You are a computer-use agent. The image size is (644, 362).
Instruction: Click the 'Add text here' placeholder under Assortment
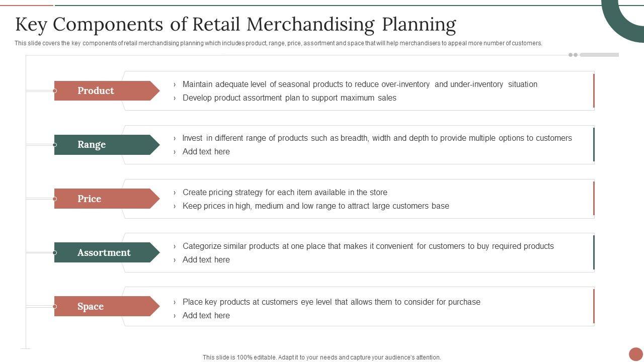click(206, 260)
